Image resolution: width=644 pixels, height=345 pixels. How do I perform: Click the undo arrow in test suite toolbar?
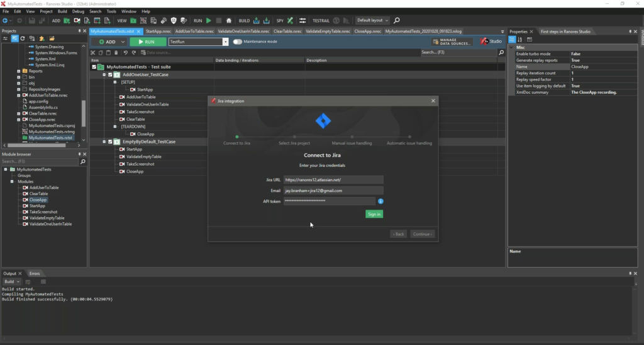click(x=126, y=53)
